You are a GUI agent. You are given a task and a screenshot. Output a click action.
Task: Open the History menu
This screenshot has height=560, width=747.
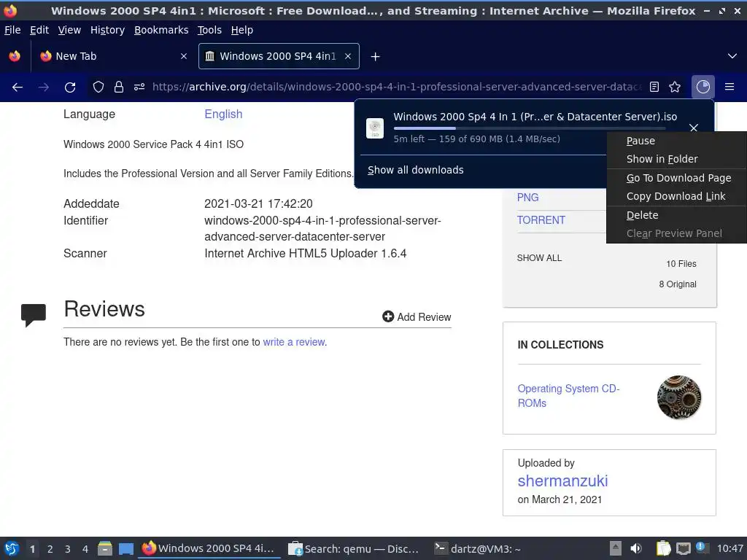pos(108,30)
